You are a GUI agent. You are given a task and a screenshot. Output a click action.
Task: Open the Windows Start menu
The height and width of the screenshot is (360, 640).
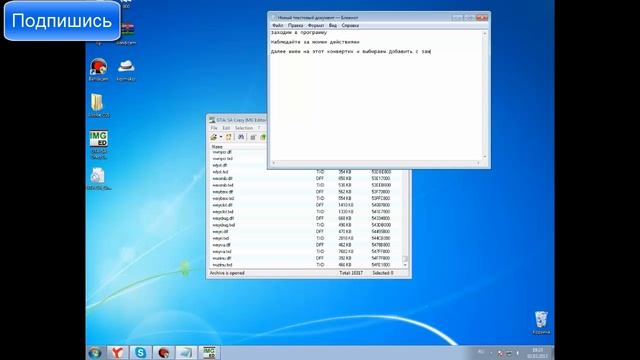point(96,353)
